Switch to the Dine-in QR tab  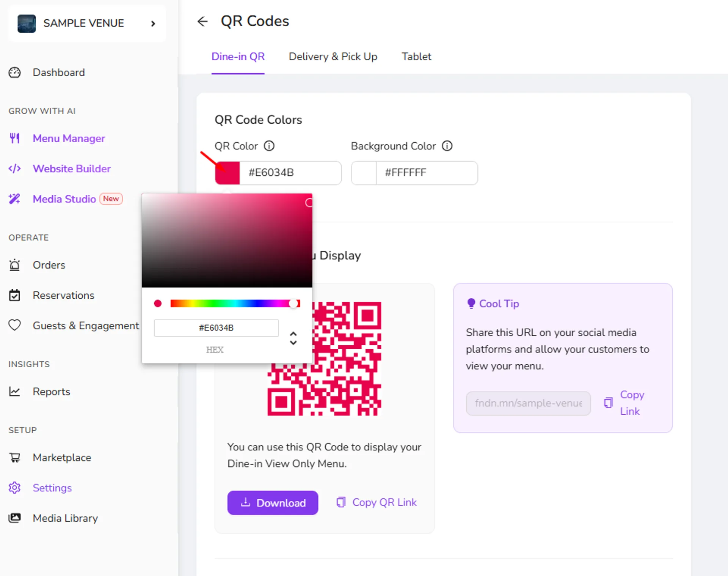(x=238, y=57)
